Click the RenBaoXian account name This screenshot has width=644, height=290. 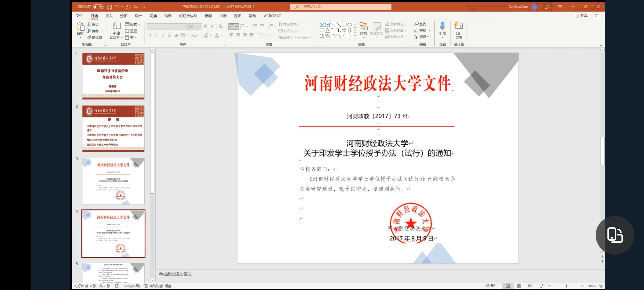click(518, 7)
